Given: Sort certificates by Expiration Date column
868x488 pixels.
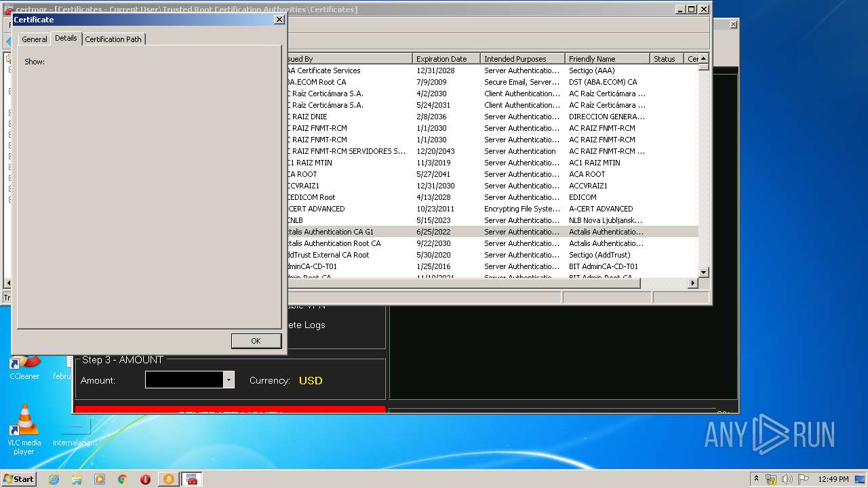Looking at the screenshot, I should 446,59.
